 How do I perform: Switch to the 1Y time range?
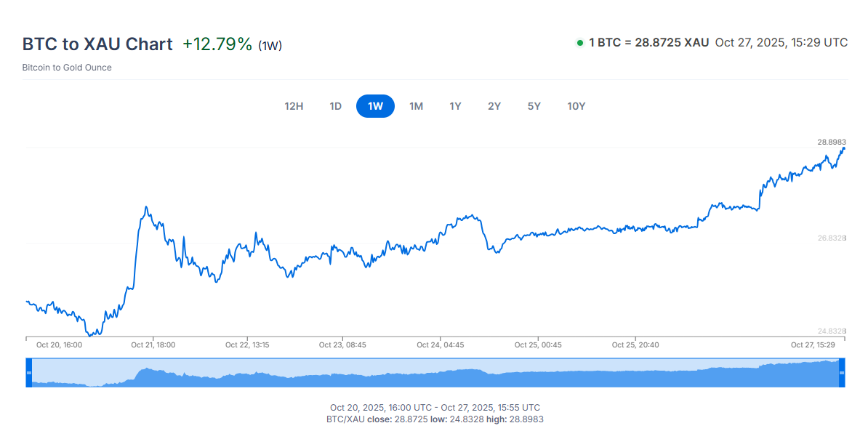(455, 106)
